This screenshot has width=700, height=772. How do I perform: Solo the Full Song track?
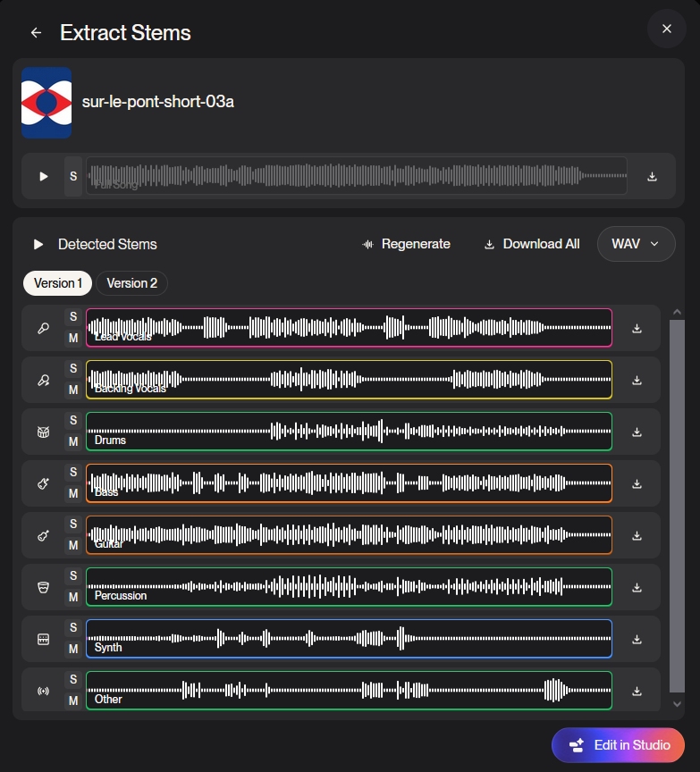pyautogui.click(x=73, y=176)
